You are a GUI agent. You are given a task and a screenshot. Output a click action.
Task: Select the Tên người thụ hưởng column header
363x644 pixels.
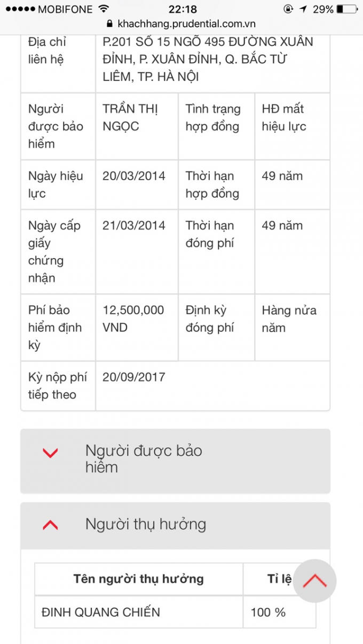tap(138, 579)
